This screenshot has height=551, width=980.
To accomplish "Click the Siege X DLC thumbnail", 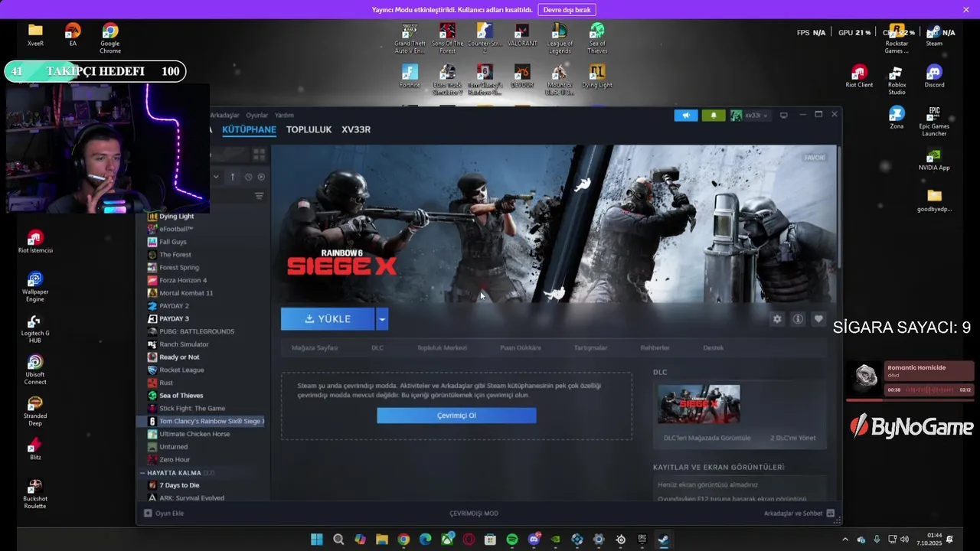I will [699, 404].
